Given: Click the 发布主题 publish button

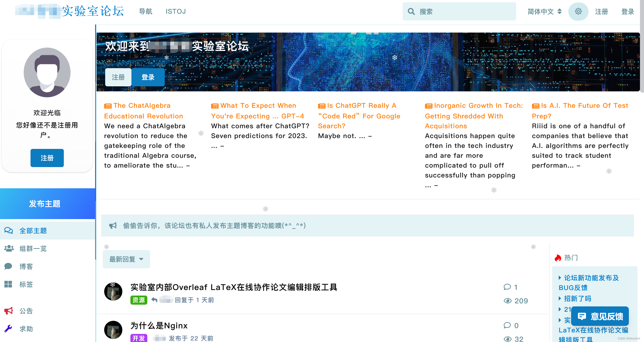Looking at the screenshot, I should click(x=45, y=204).
